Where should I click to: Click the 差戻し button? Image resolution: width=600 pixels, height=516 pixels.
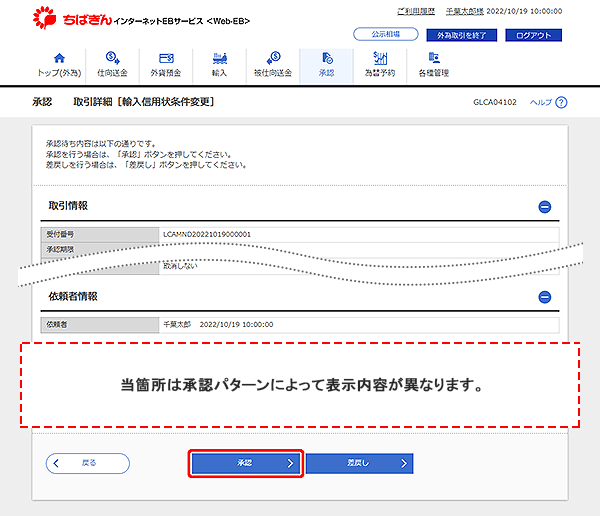pos(359,463)
